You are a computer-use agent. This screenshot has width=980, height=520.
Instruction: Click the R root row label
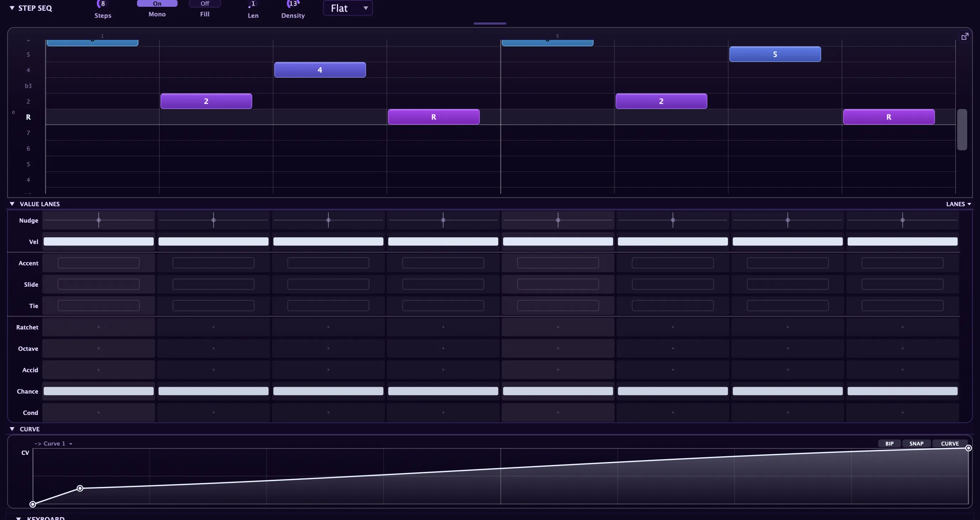coord(28,117)
